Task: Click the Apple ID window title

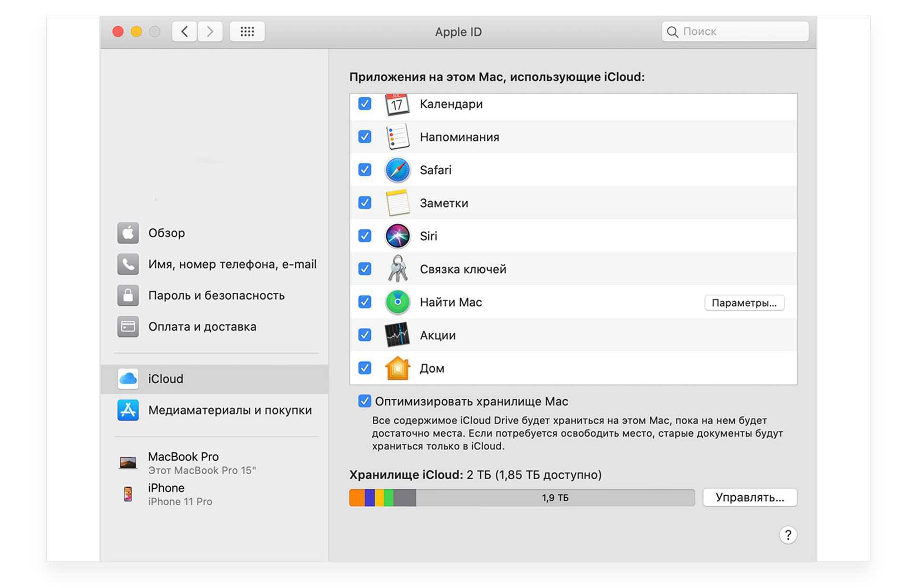Action: tap(458, 32)
